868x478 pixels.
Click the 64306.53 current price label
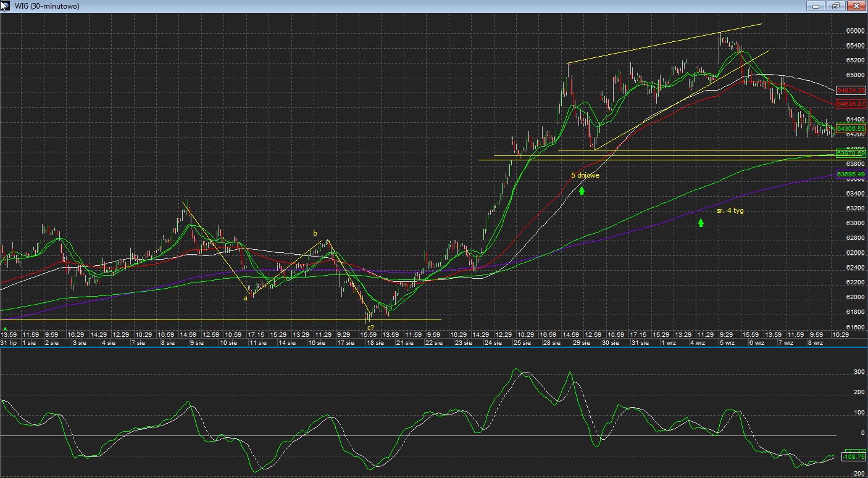pyautogui.click(x=851, y=128)
